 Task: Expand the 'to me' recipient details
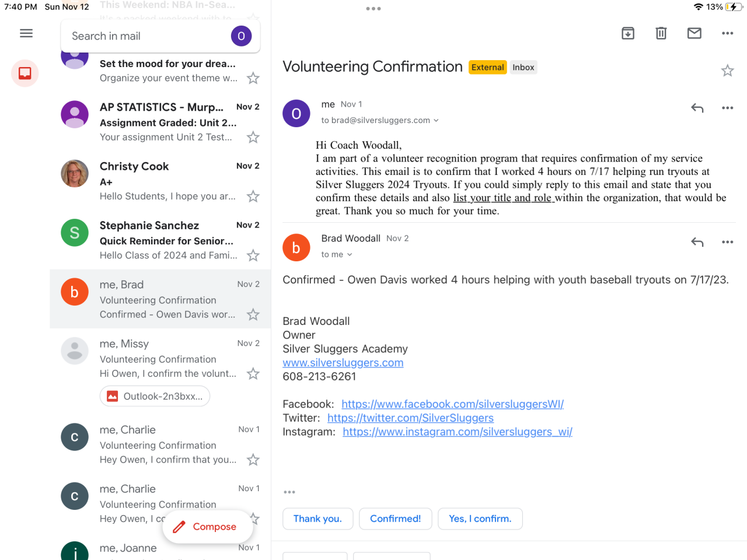pyautogui.click(x=350, y=255)
